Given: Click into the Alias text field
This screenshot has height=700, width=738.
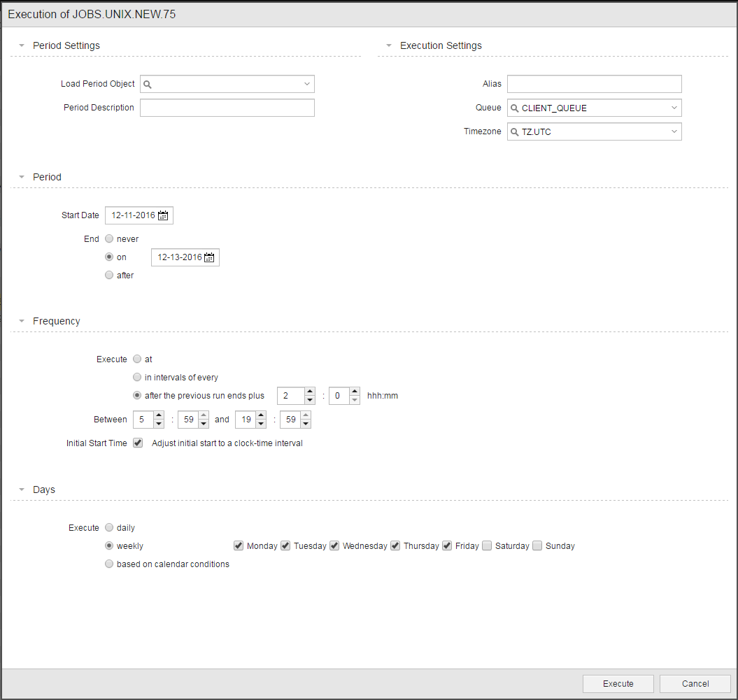Looking at the screenshot, I should pyautogui.click(x=594, y=85).
